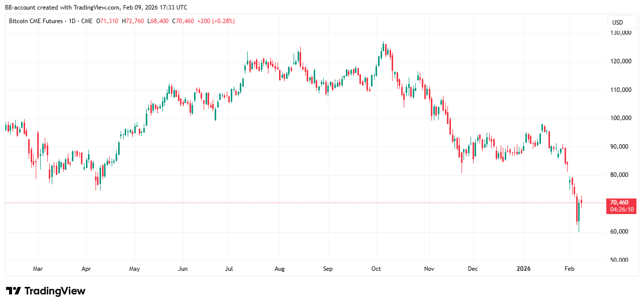
Task: Click the +200 (+0.28%) change value
Action: (218, 21)
